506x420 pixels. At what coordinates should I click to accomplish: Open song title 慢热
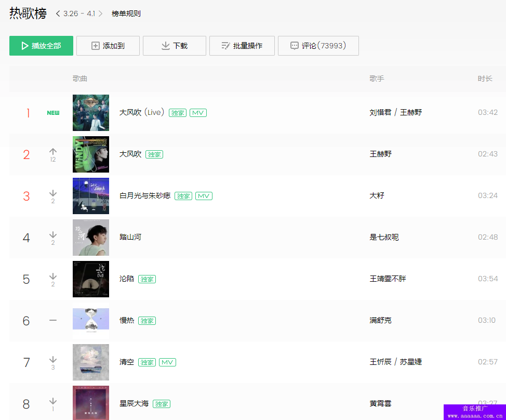pos(127,321)
